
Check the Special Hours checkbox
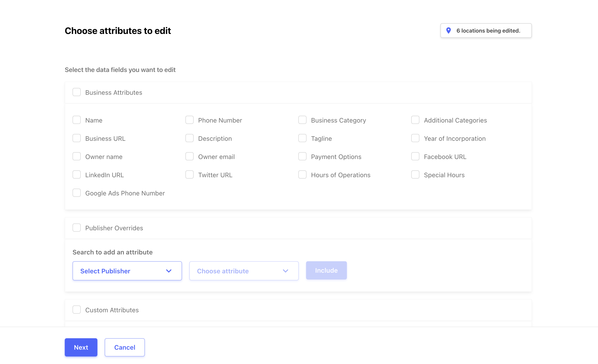415,174
